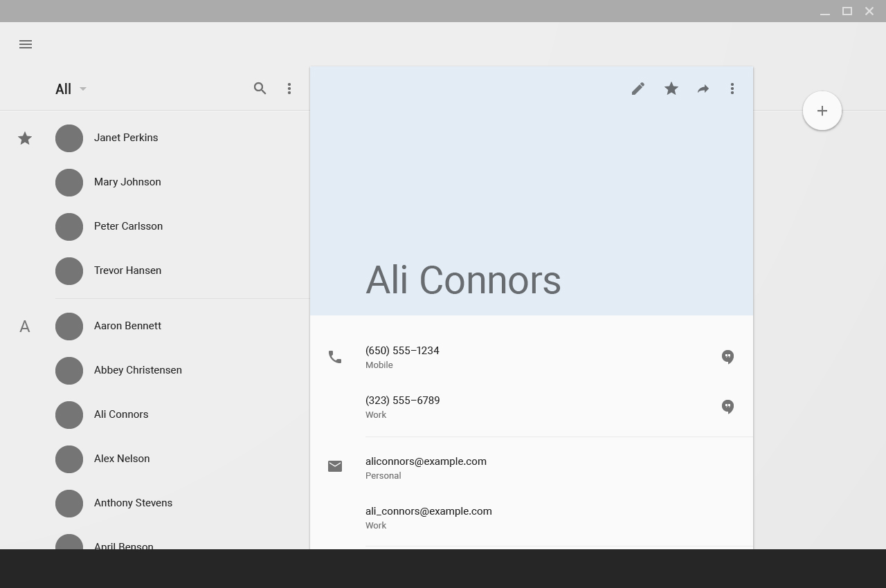Select Janet Perkins from starred contacts
Screen dimensions: 886x588
point(126,138)
